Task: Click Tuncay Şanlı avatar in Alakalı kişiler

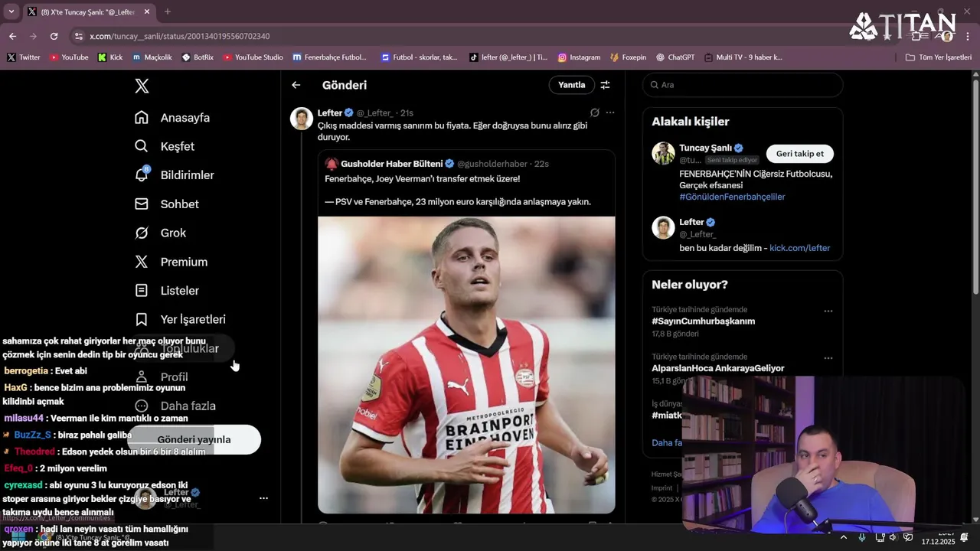Action: point(663,153)
